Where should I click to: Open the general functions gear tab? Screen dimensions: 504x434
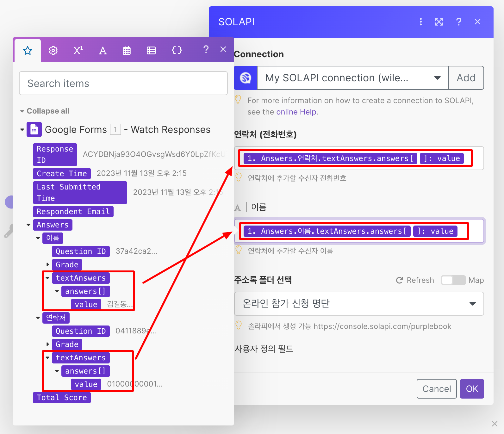[53, 50]
